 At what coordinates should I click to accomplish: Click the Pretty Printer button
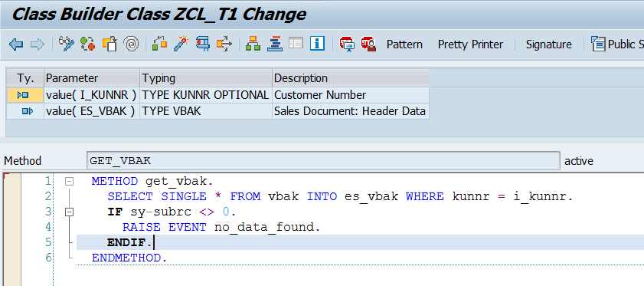pyautogui.click(x=471, y=44)
